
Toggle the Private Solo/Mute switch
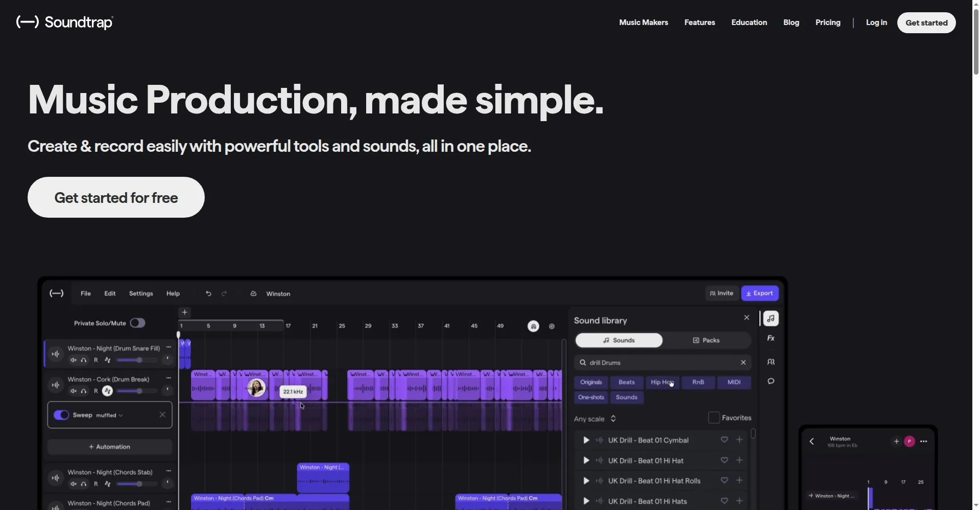137,323
